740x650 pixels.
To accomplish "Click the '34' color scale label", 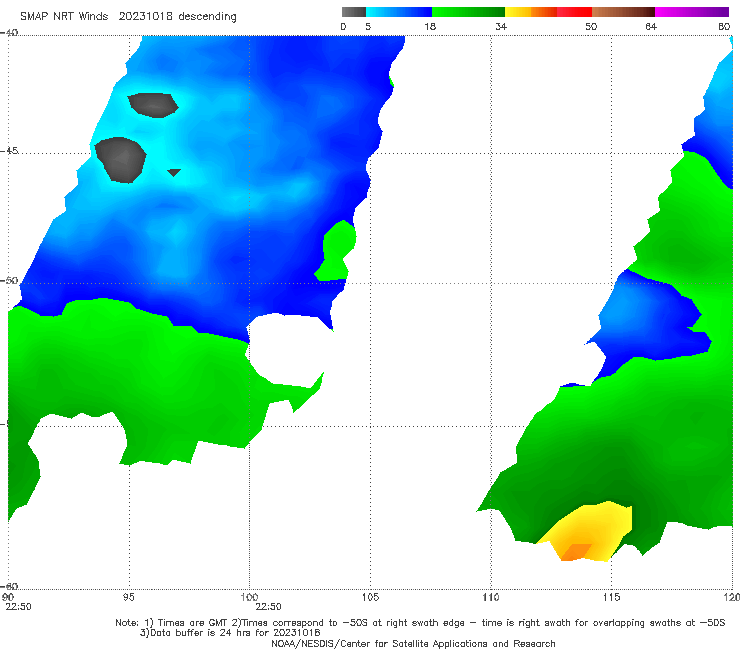I will (501, 26).
